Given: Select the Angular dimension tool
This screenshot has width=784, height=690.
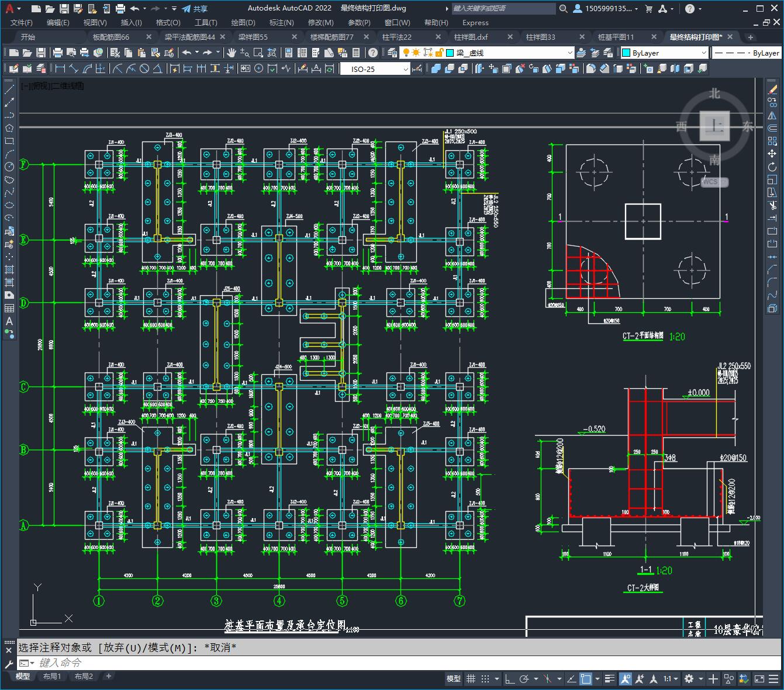Looking at the screenshot, I should [x=158, y=68].
